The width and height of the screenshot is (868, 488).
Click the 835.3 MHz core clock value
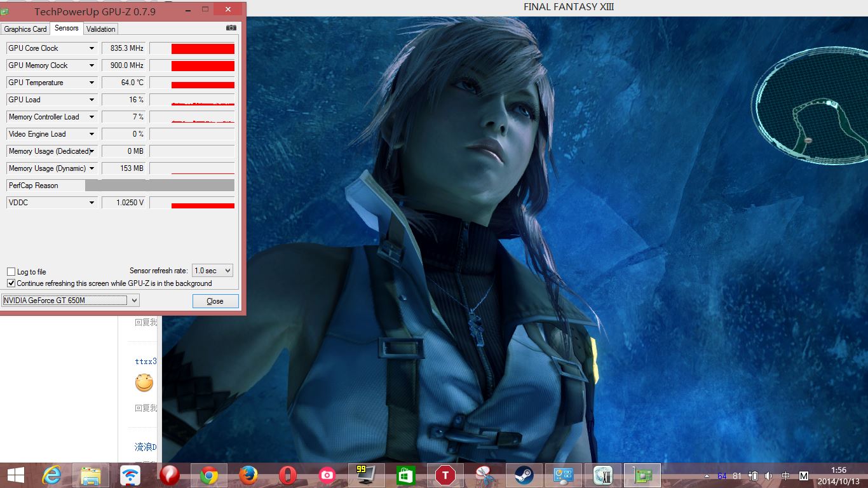124,48
